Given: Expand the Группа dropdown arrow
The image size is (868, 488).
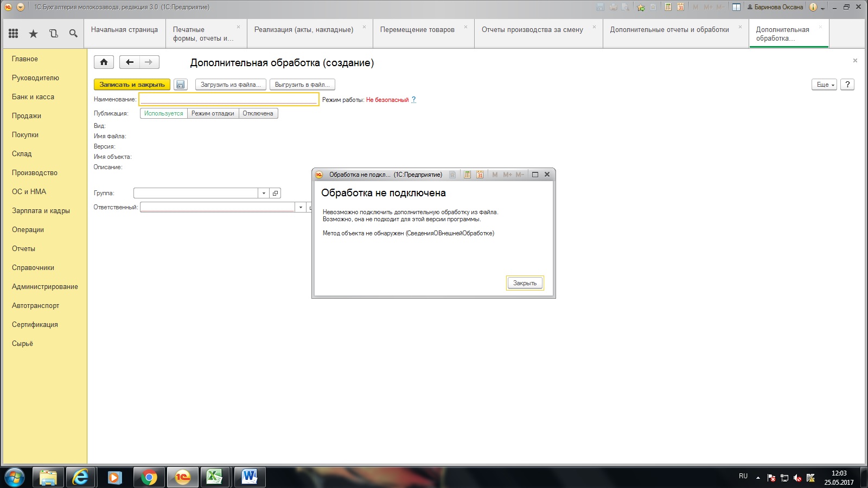Looking at the screenshot, I should point(264,193).
